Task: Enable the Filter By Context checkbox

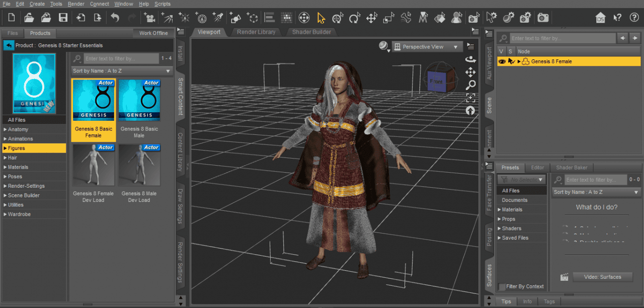Action: pos(501,286)
